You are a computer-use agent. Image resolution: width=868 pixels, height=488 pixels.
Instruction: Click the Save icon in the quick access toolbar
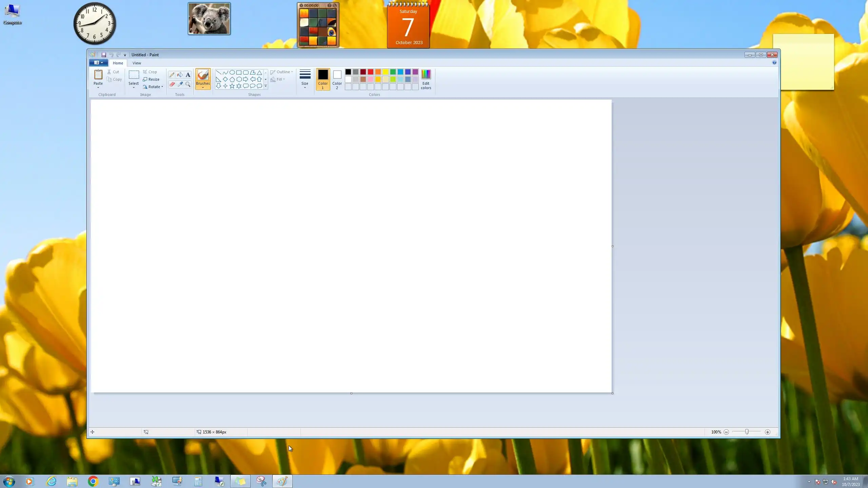[x=104, y=55]
